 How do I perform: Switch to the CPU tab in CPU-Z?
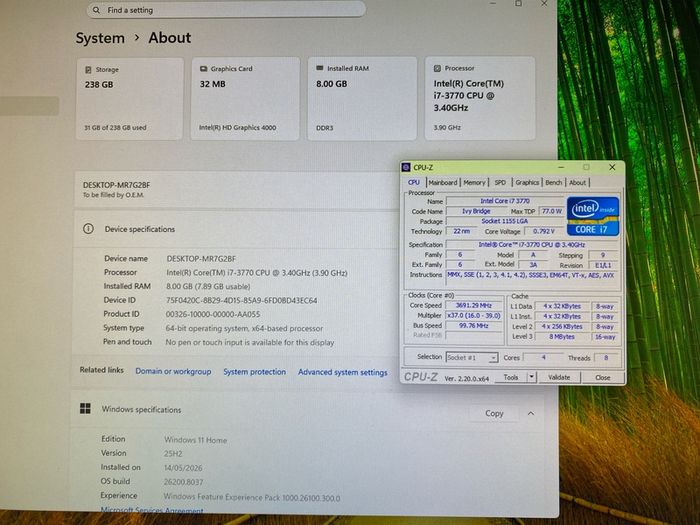point(414,183)
